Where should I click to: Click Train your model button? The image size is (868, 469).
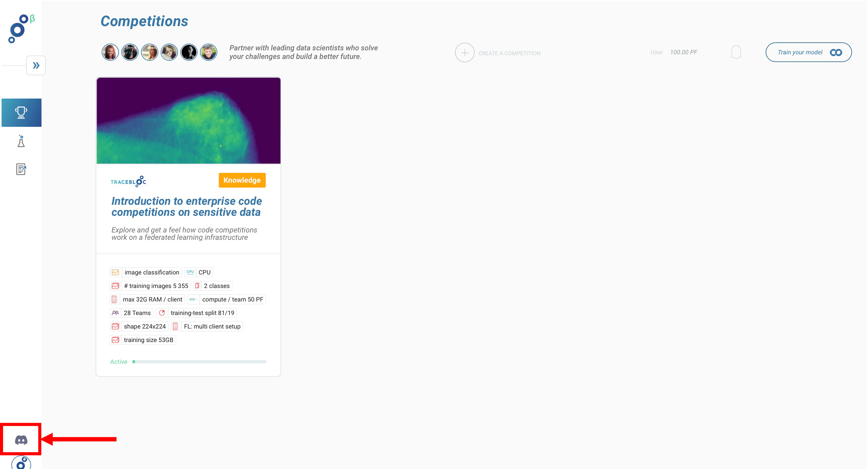807,52
